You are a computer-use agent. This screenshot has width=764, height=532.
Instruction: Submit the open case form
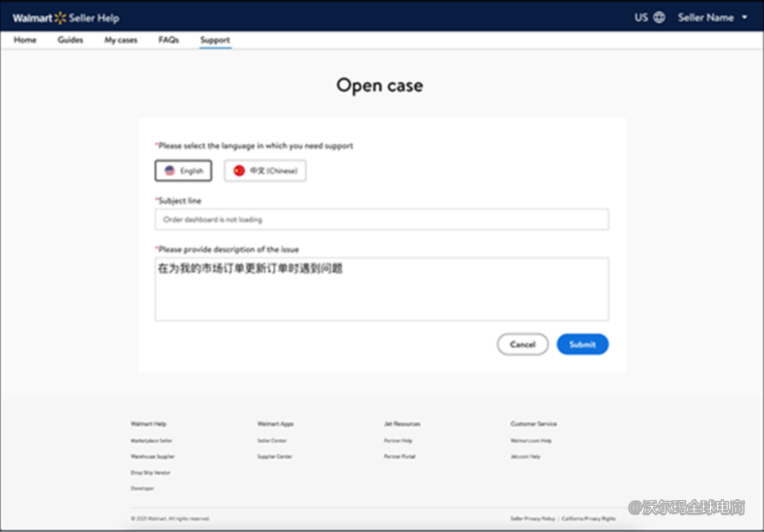pyautogui.click(x=582, y=344)
